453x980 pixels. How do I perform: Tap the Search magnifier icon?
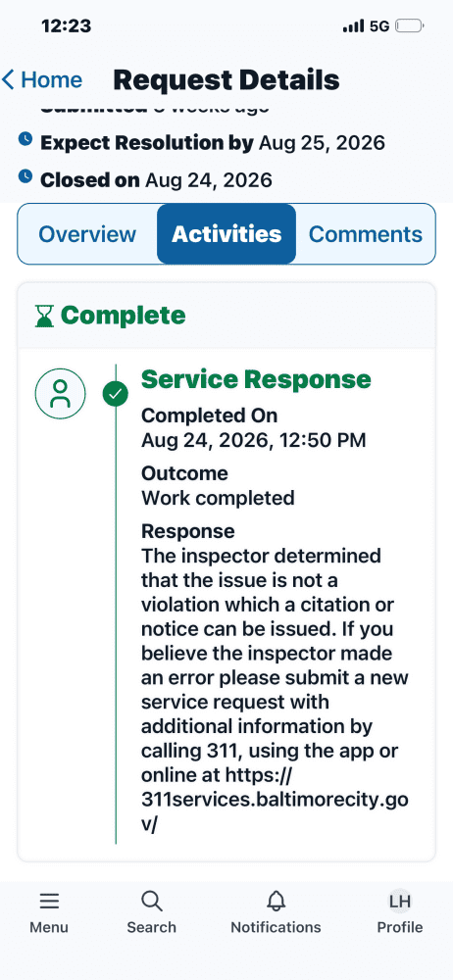(151, 902)
